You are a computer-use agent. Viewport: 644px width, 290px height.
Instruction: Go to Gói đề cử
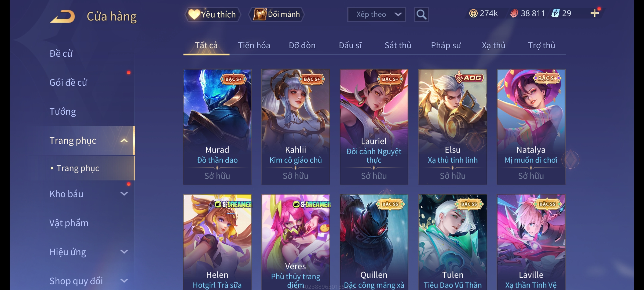coord(68,82)
